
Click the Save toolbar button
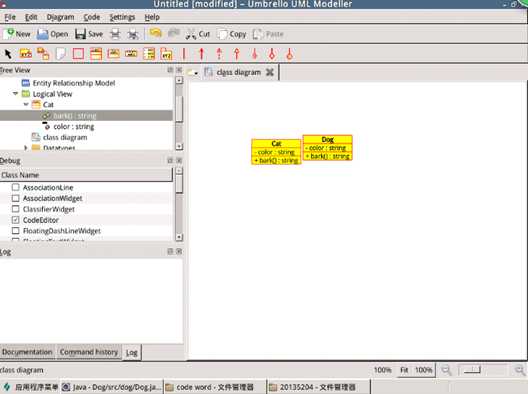pos(89,34)
